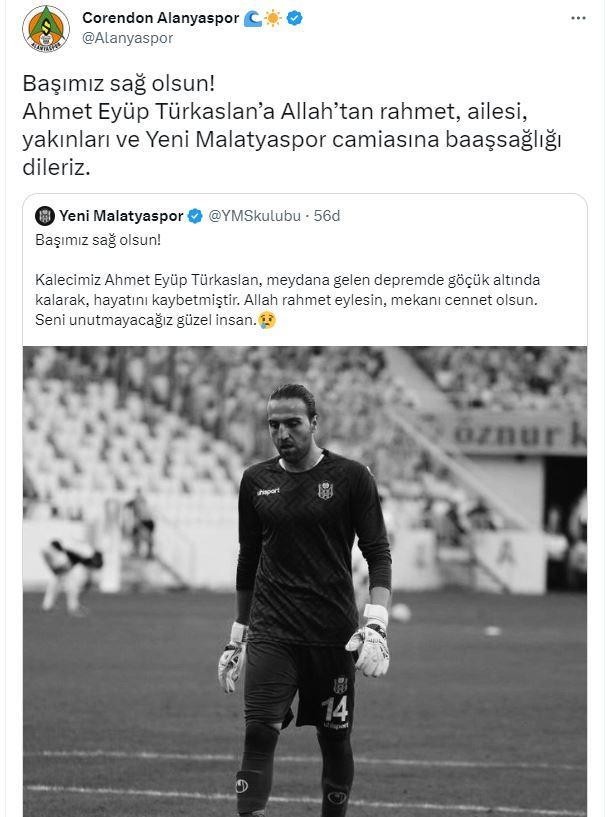Open the Alanyaspor profile avatar logo
The image size is (605, 817).
tap(46, 29)
